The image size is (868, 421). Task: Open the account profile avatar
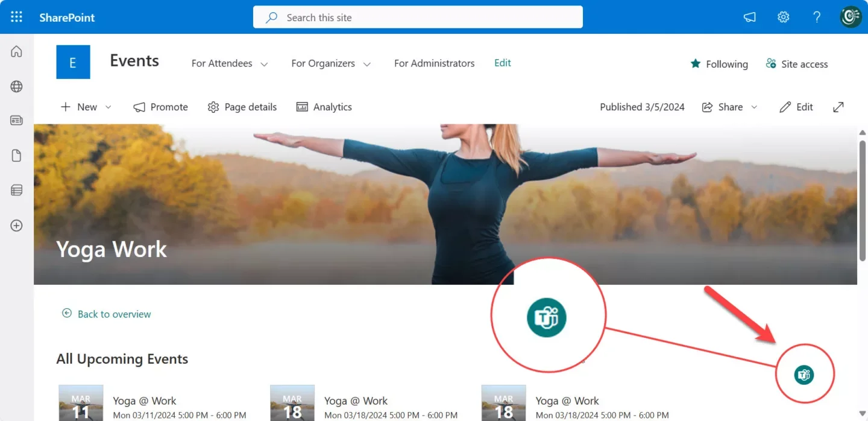coord(851,17)
